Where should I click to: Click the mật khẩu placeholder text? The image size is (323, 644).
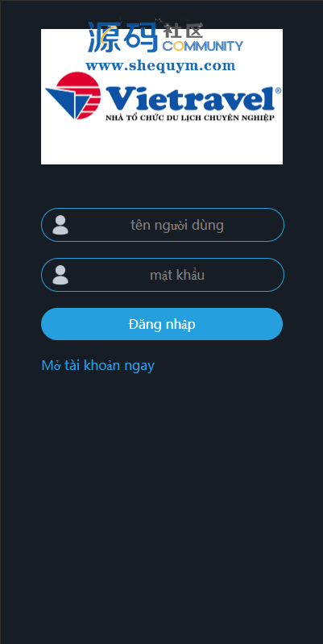[177, 275]
